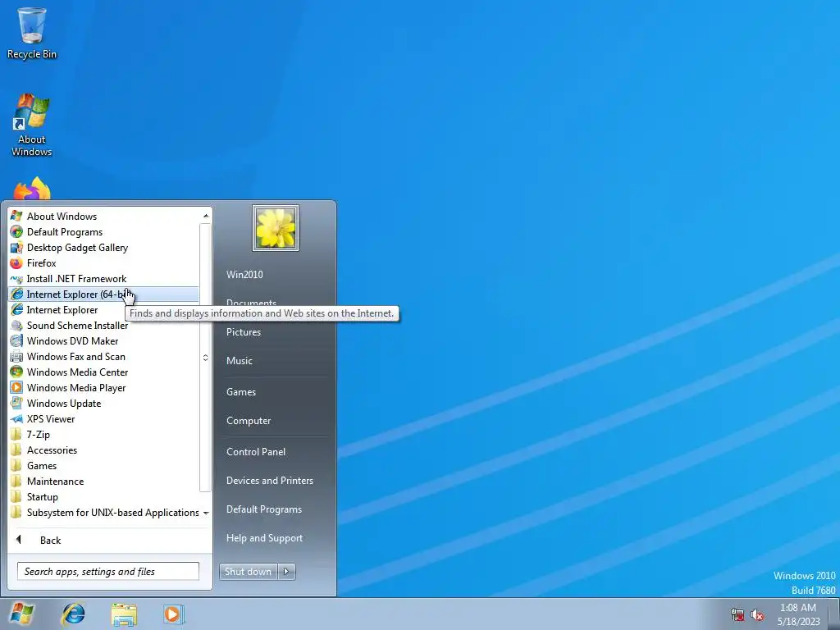Expand the Startup folder
The image size is (840, 630).
(103, 496)
